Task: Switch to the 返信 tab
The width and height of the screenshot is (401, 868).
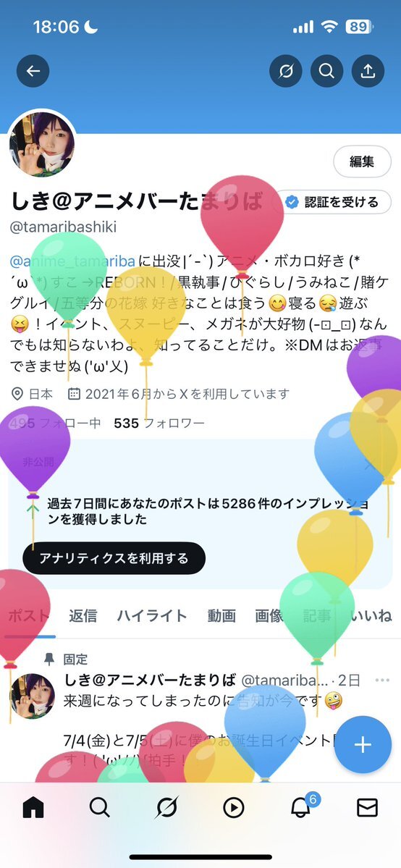Action: click(83, 615)
